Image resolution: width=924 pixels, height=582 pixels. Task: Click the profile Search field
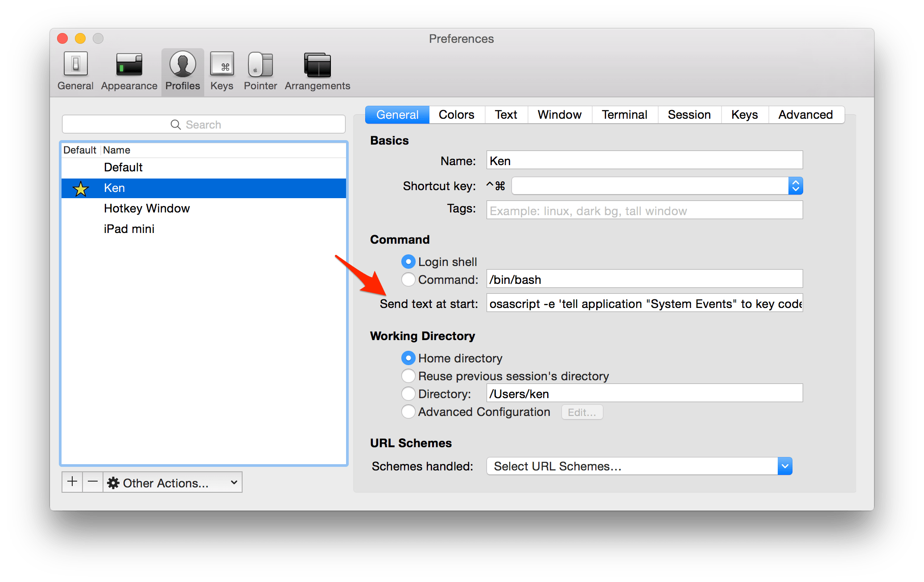(204, 125)
